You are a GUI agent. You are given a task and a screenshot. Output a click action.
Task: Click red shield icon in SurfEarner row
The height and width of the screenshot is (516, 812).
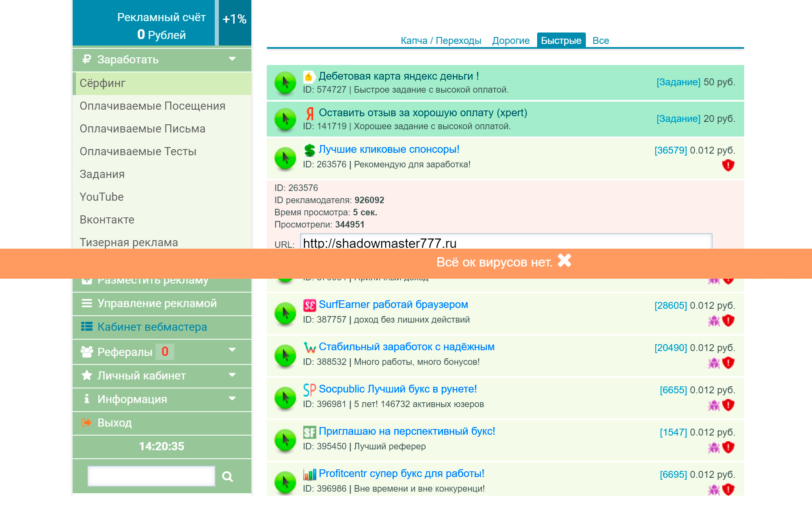(728, 321)
